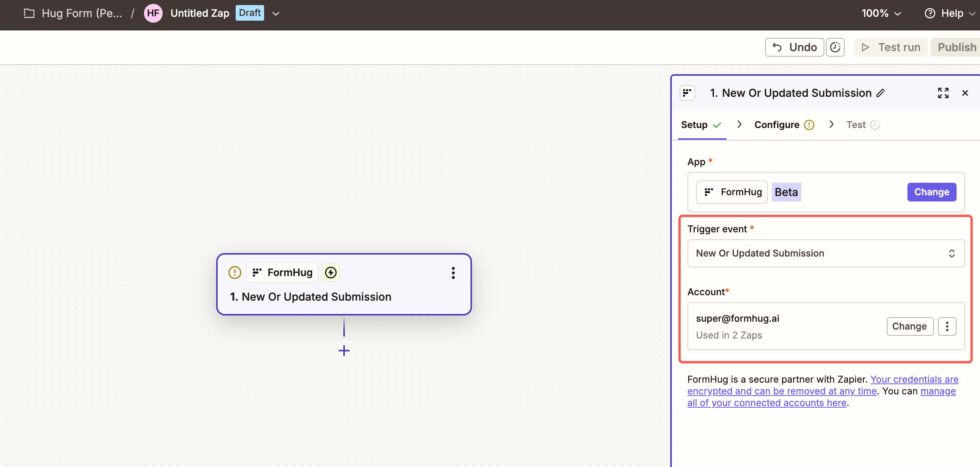980x467 pixels.
Task: Add a step with the plus icon
Action: coord(344,351)
